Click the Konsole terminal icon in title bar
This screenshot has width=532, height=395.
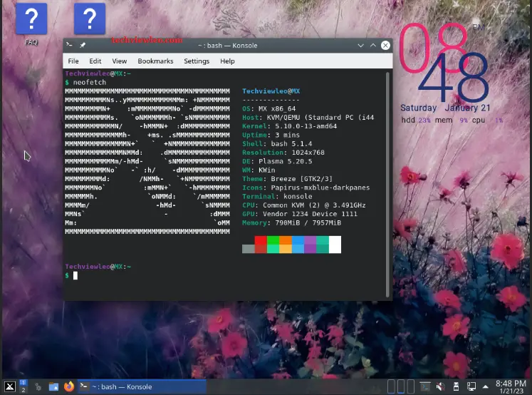[x=70, y=45]
